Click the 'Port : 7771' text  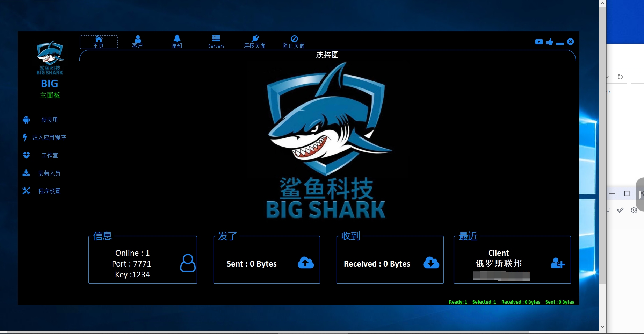(131, 264)
